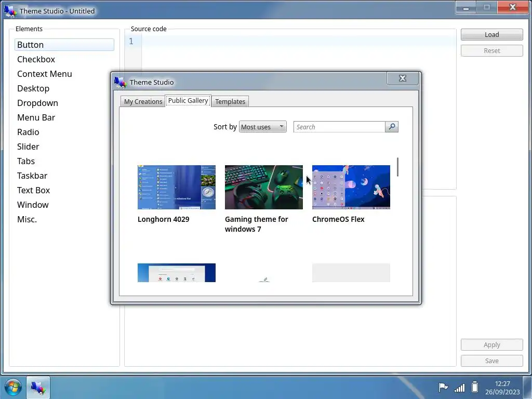Click the Reset button

(491, 50)
